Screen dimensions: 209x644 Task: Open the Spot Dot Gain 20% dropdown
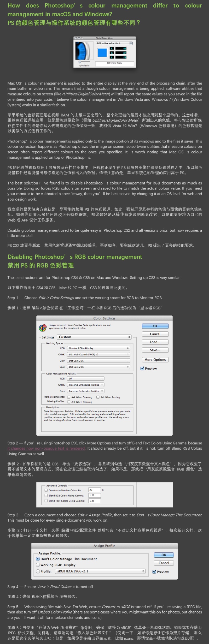pyautogui.click(x=99, y=367)
